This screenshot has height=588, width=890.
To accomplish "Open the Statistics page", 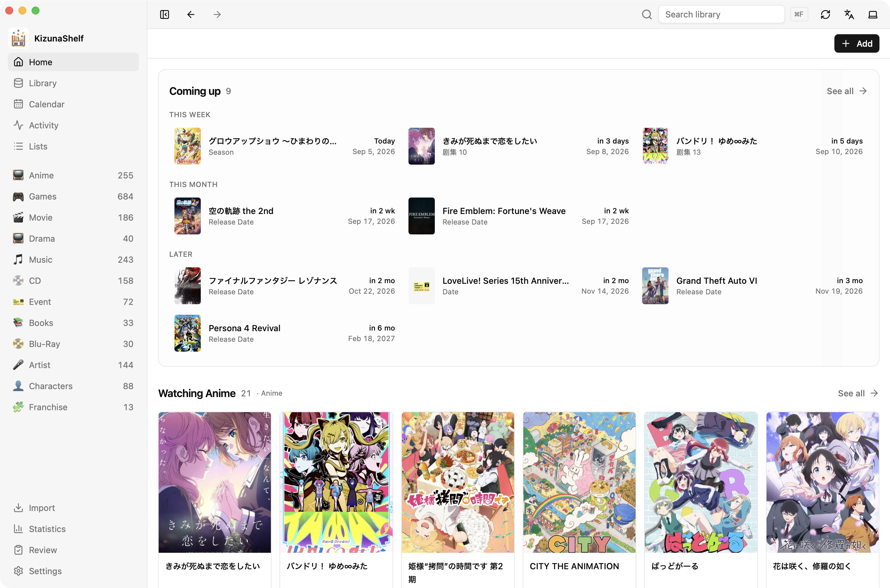I will point(73,529).
